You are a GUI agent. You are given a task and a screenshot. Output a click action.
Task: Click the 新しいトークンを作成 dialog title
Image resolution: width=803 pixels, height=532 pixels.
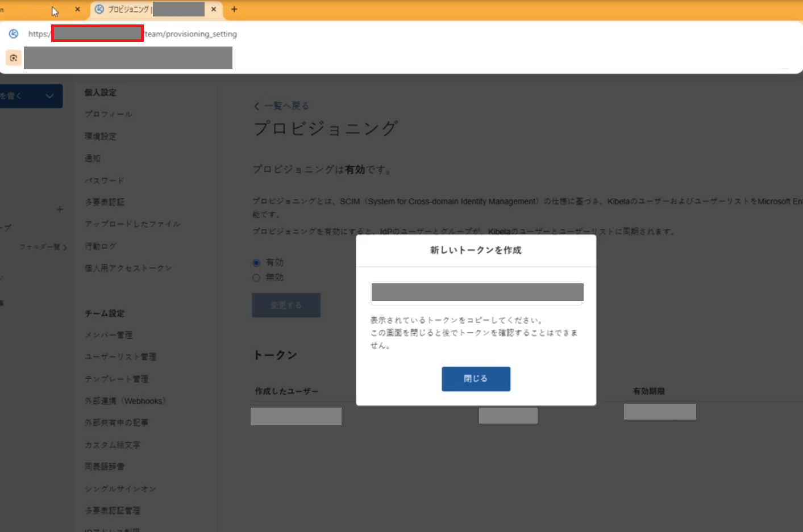476,250
